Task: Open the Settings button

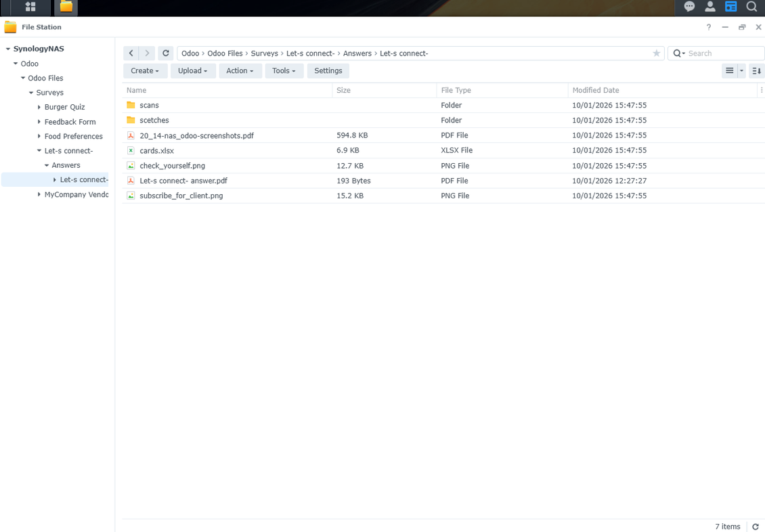Action: click(x=328, y=70)
